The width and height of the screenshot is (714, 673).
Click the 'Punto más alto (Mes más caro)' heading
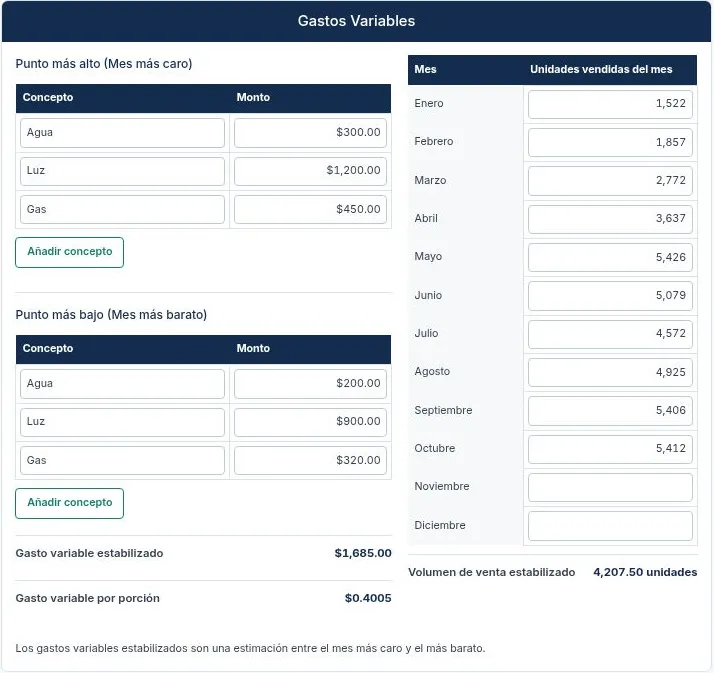click(x=104, y=64)
